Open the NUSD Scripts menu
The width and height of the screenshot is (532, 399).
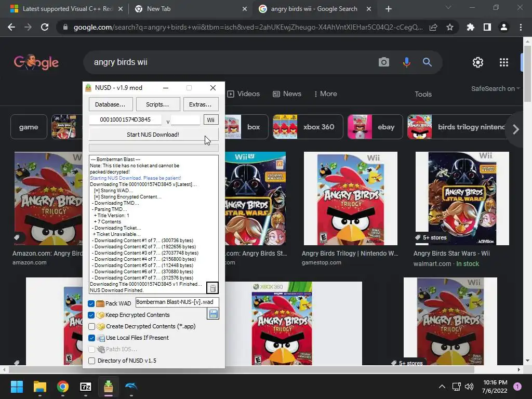pos(157,104)
